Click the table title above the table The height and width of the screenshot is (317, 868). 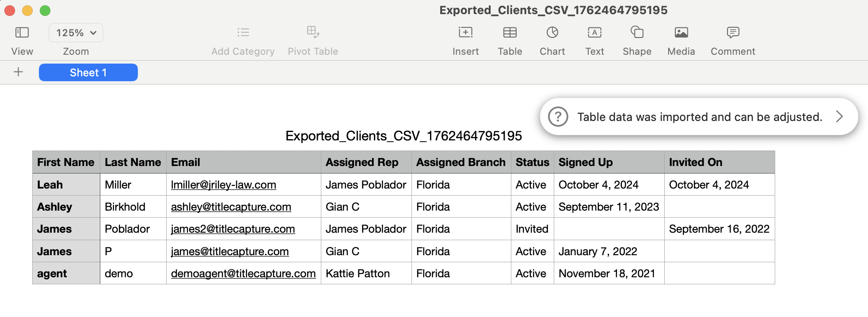point(404,136)
